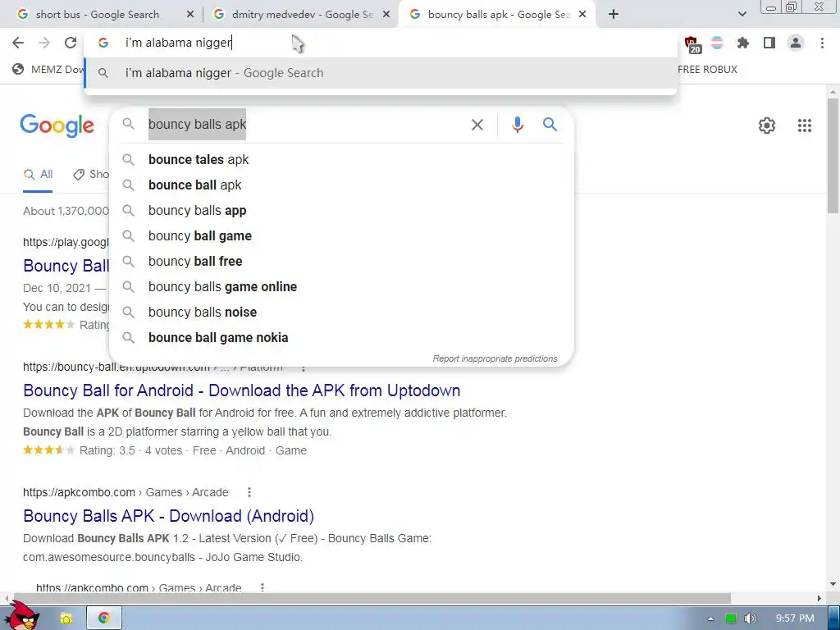Click the browser forward arrow
Screen dimensions: 840x630
pyautogui.click(x=44, y=43)
